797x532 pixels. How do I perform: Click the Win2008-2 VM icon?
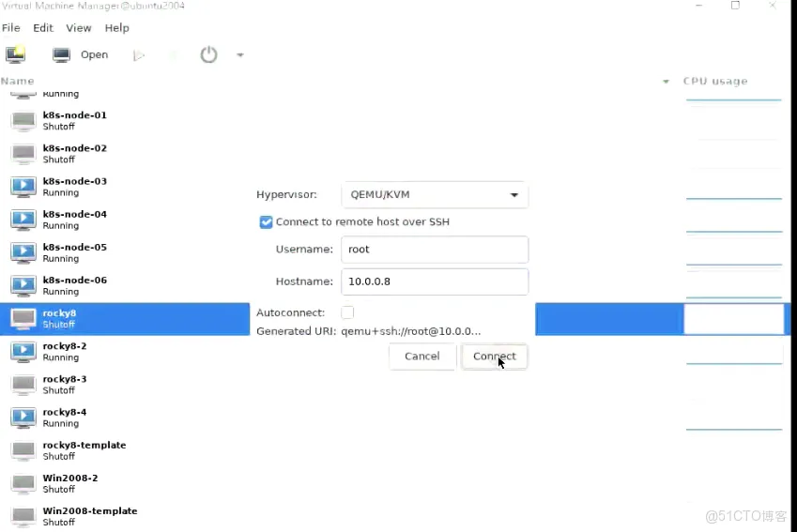(23, 484)
